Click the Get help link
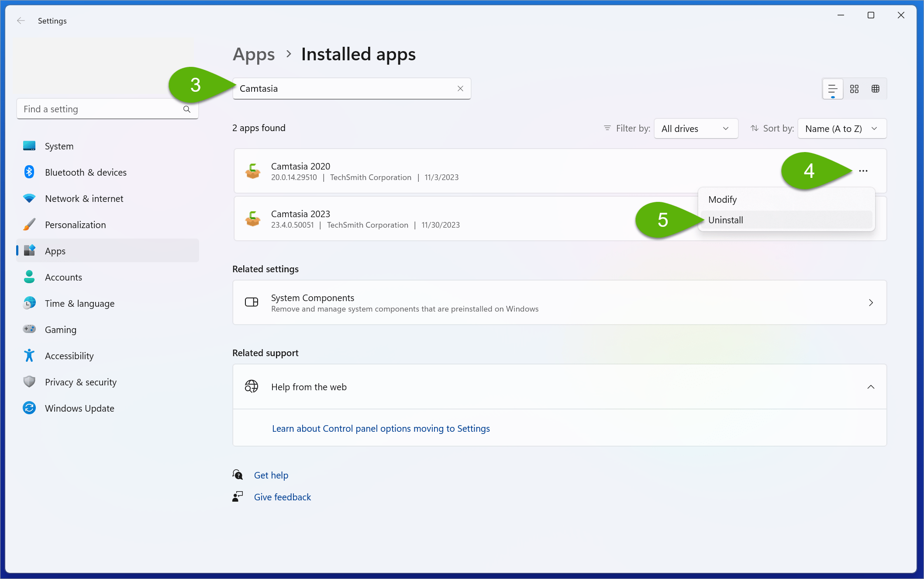924x579 pixels. point(271,475)
